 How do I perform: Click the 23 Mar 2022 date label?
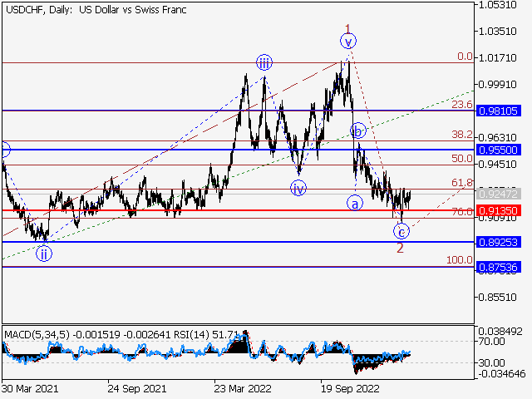(x=242, y=387)
